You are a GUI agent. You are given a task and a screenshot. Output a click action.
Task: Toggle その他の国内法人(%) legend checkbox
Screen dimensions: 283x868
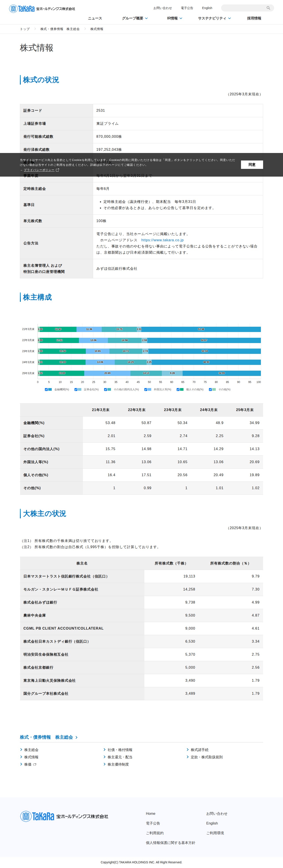point(106,390)
